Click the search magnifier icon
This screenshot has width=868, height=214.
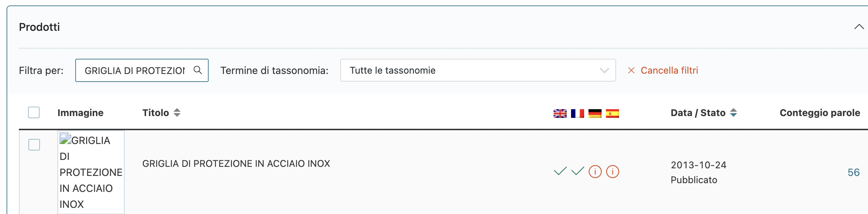198,70
